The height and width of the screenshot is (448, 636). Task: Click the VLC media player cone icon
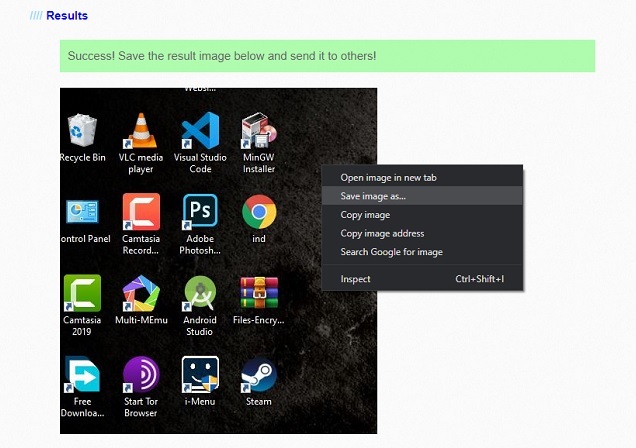point(140,130)
